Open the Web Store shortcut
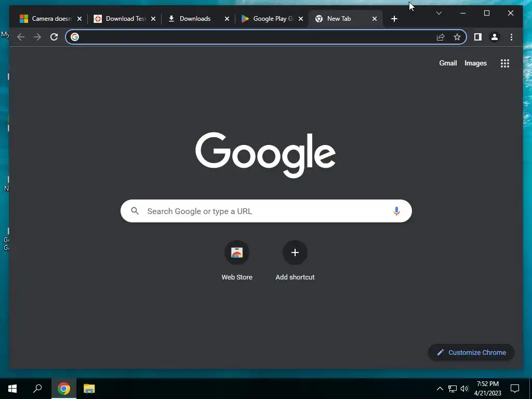This screenshot has width=532, height=399. pyautogui.click(x=237, y=261)
